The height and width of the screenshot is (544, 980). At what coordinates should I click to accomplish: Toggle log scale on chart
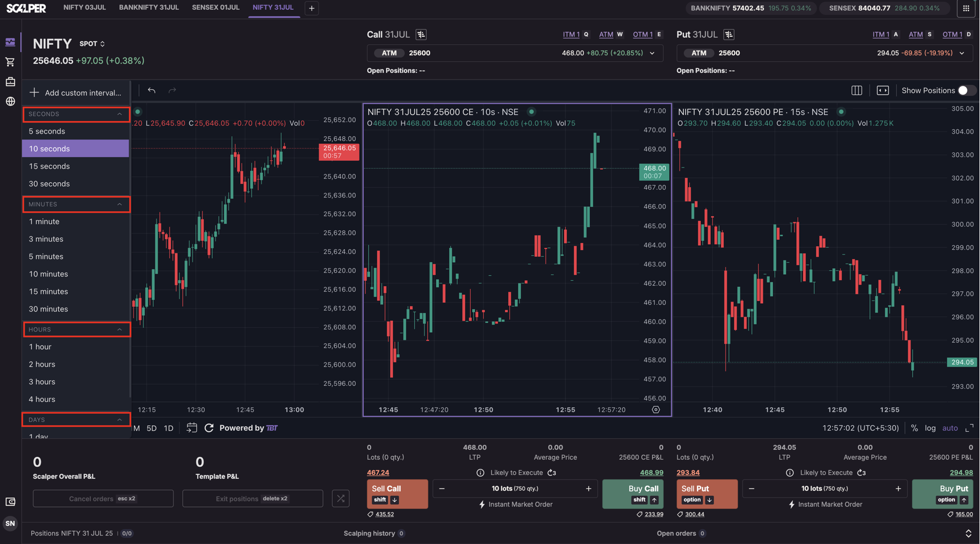coord(930,428)
